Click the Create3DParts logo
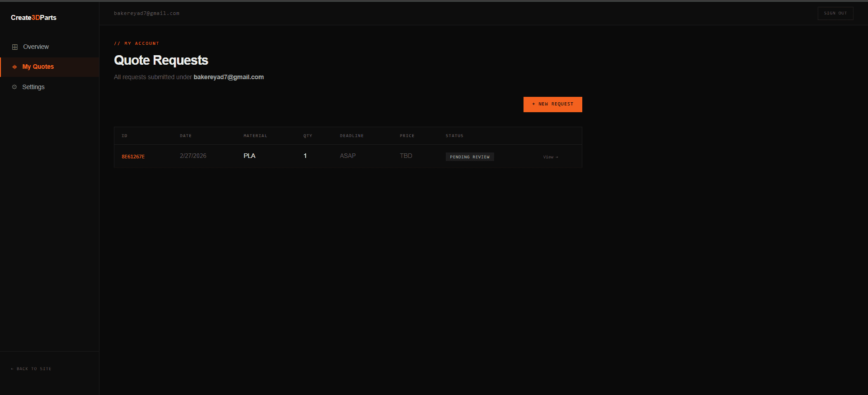868x395 pixels. coord(33,18)
